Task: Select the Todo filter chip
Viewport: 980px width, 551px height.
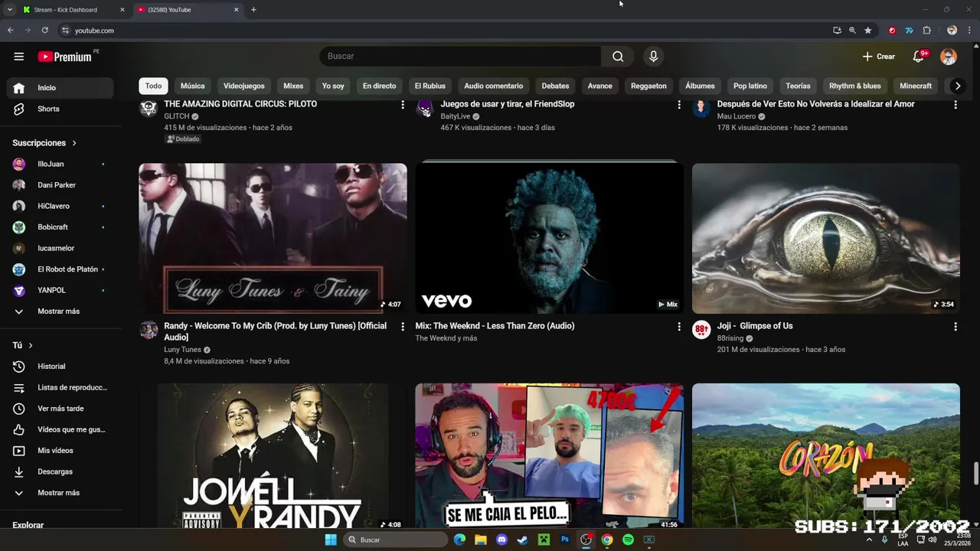Action: tap(154, 86)
